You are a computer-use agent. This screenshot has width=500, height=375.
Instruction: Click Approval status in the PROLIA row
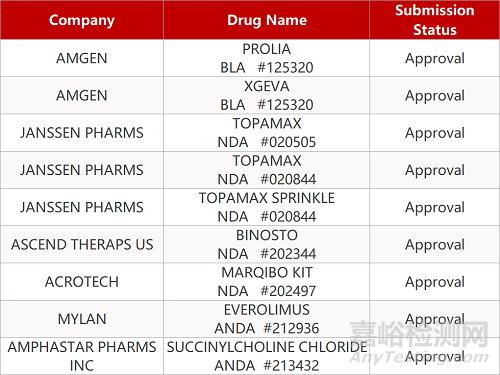[x=435, y=58]
